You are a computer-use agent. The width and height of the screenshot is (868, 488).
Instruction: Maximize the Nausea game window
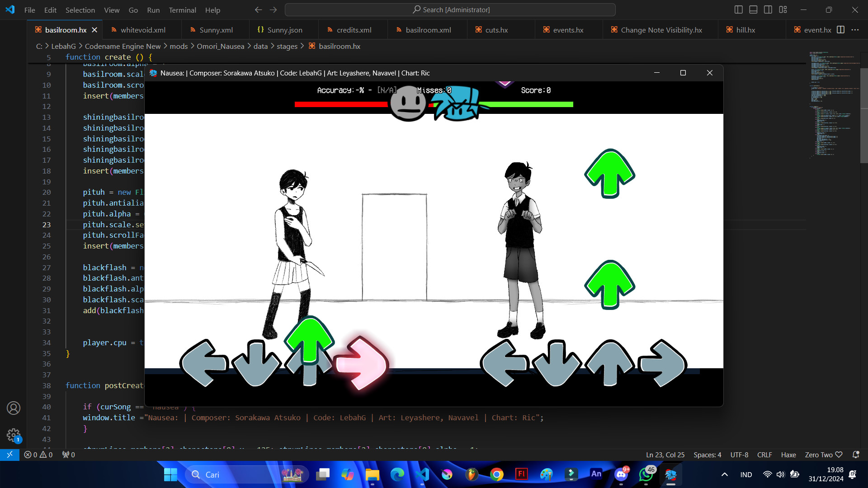[x=683, y=73]
